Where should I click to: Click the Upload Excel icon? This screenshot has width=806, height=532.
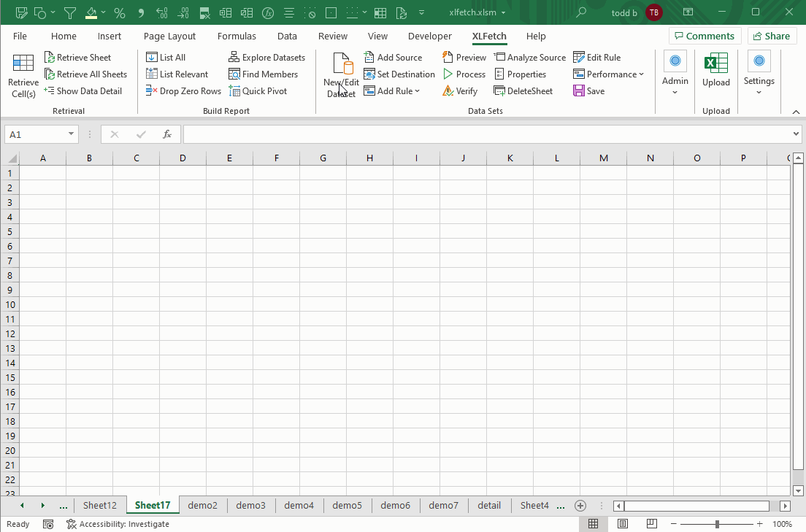click(x=715, y=63)
